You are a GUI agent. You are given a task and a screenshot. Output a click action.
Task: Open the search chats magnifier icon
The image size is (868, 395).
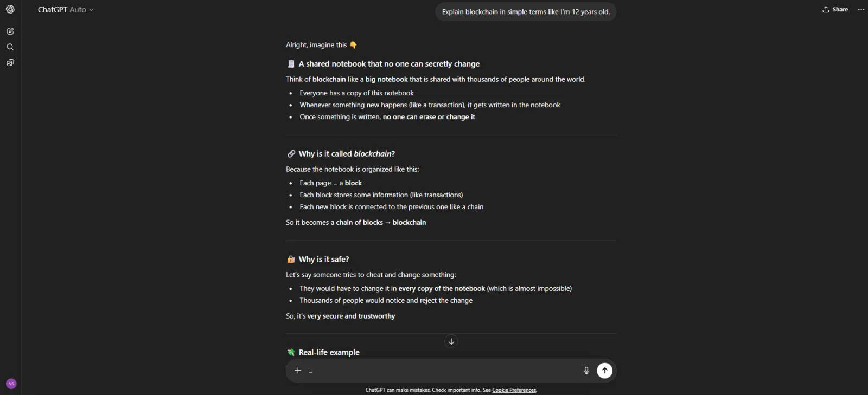[x=10, y=47]
